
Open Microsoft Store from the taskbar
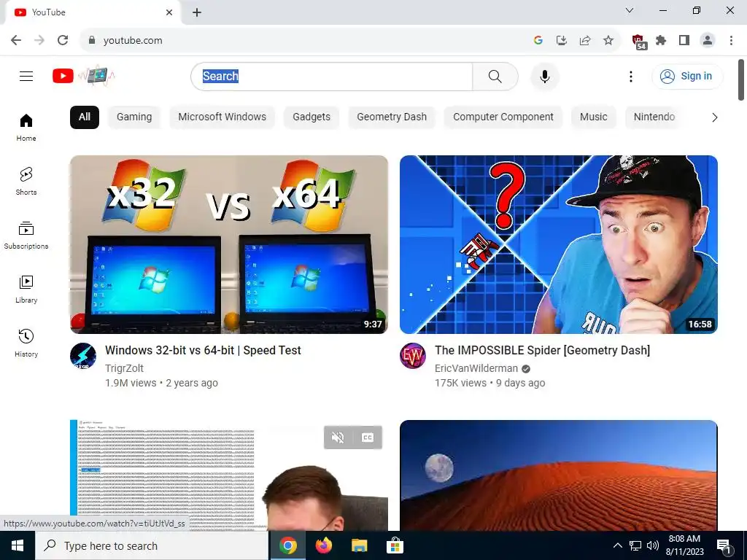tap(395, 545)
